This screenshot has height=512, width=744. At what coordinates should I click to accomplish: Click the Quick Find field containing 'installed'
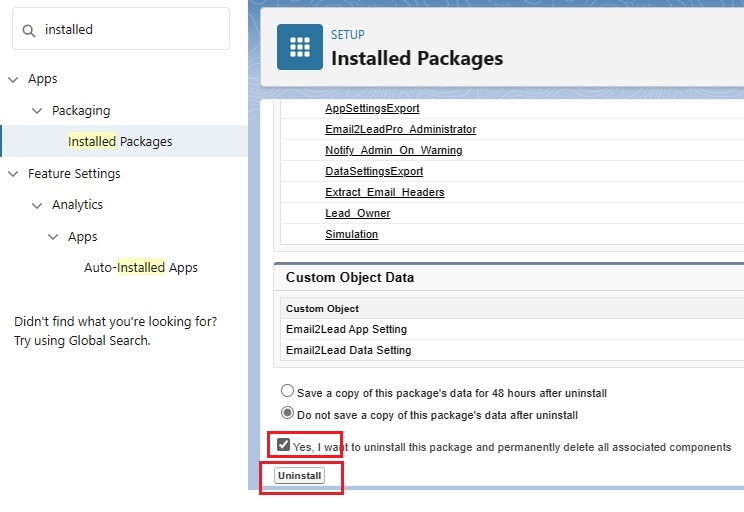121,29
